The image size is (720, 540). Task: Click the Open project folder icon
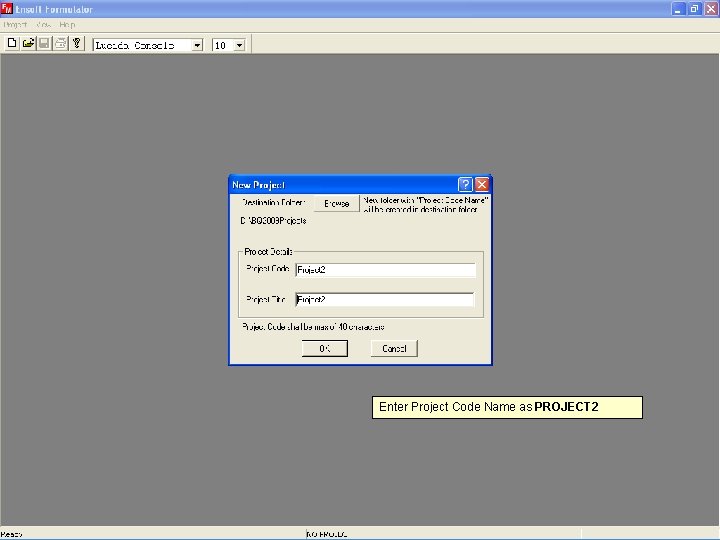(28, 44)
